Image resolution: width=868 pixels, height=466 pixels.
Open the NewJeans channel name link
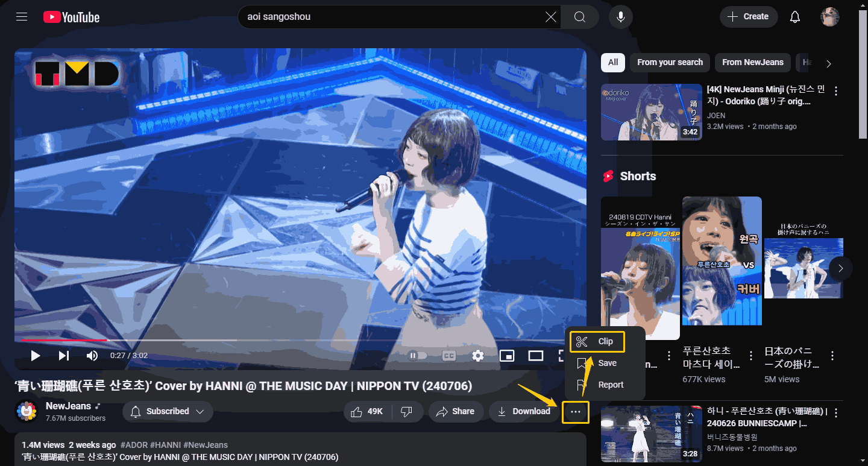pos(68,406)
